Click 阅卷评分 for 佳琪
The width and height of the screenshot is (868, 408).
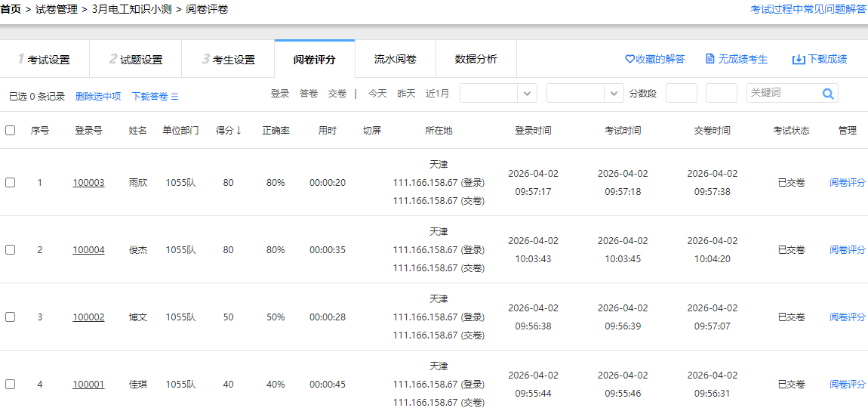pyautogui.click(x=847, y=384)
